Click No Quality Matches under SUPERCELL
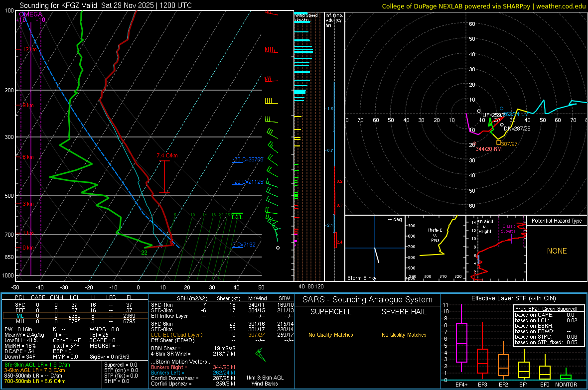Viewport: 588px width, 390px height. pyautogui.click(x=331, y=335)
